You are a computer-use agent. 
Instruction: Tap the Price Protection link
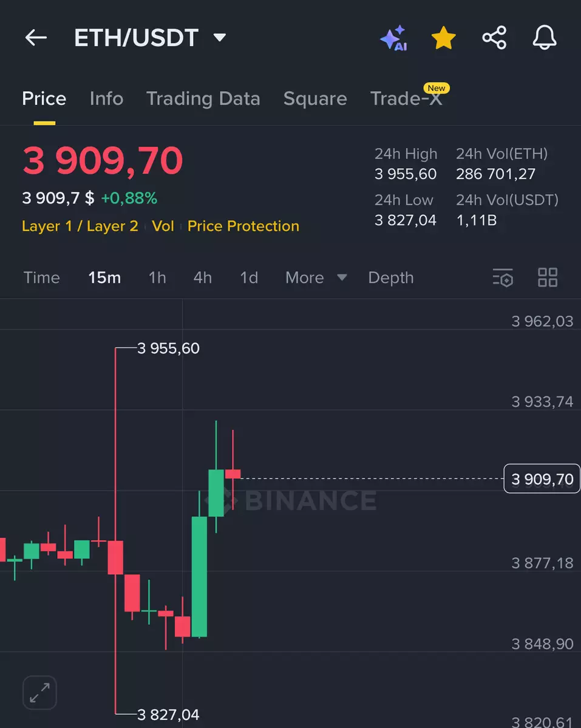(x=243, y=226)
